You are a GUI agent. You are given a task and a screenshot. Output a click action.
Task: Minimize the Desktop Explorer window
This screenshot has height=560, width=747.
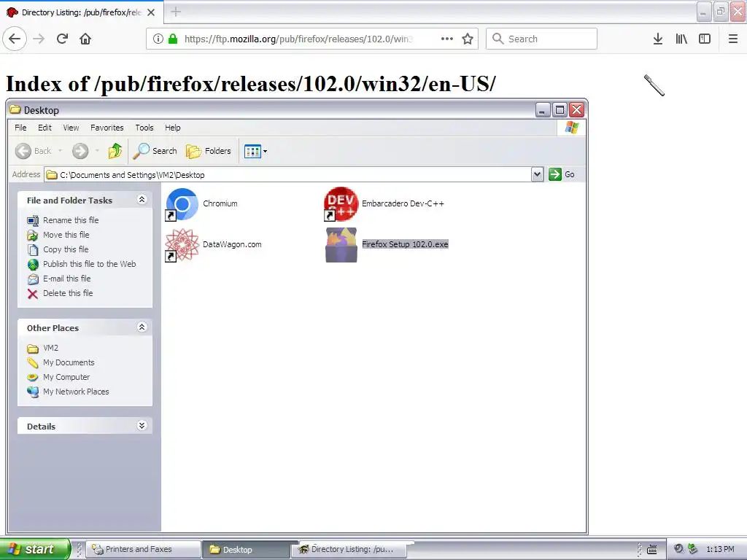pyautogui.click(x=543, y=110)
